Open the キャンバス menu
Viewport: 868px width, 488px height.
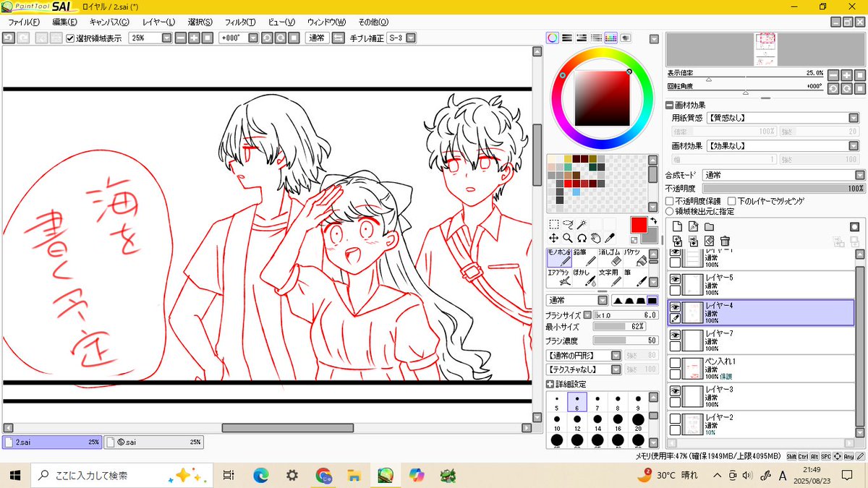point(109,22)
